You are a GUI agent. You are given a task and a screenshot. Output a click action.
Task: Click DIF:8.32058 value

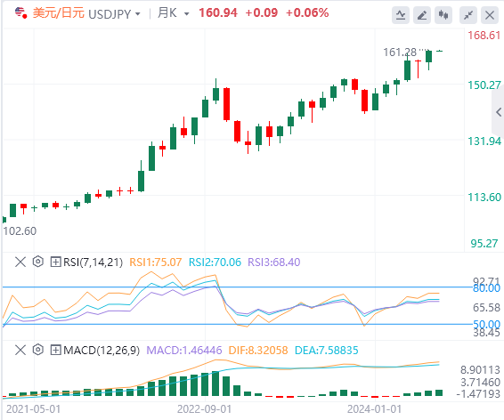click(258, 351)
